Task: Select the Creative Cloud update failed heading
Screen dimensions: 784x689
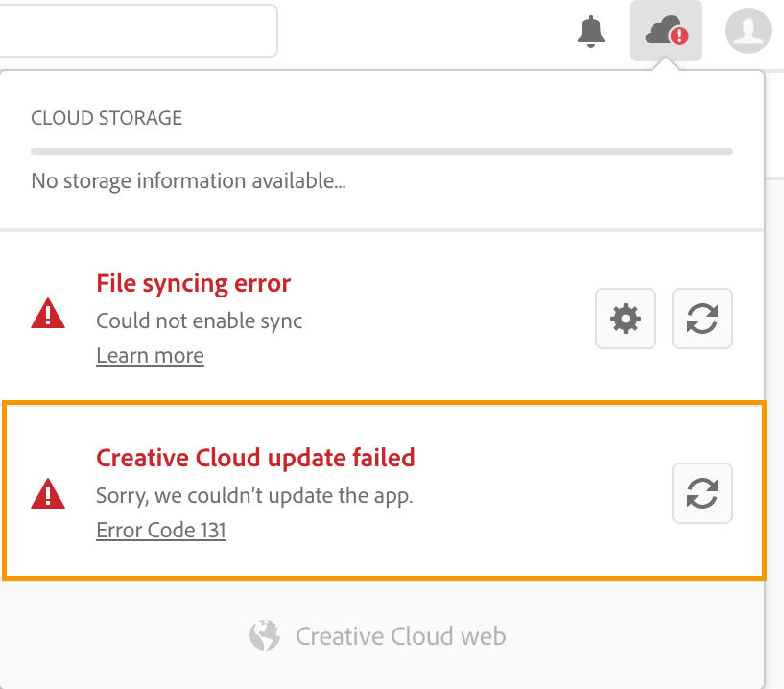Action: (x=255, y=458)
